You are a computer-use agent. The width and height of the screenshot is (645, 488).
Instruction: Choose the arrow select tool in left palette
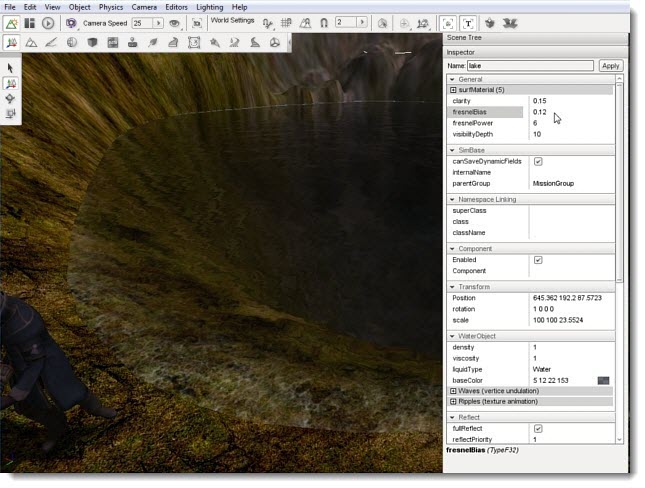click(x=10, y=68)
